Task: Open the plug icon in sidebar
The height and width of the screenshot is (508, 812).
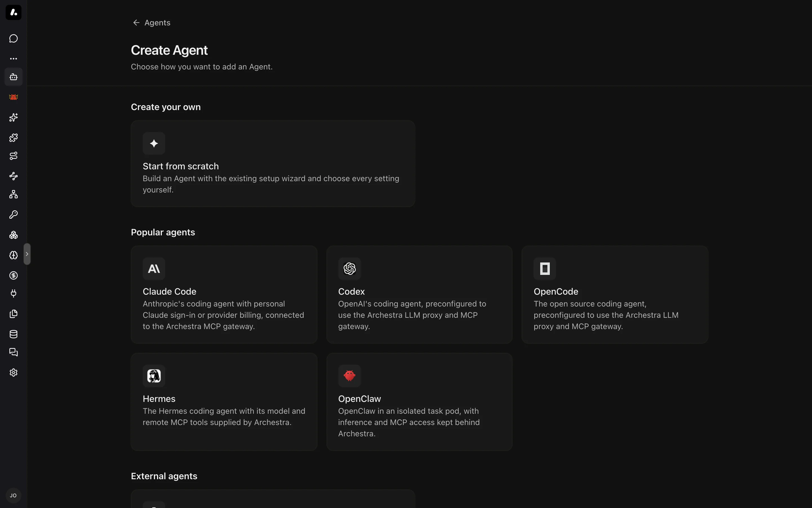Action: click(x=14, y=294)
